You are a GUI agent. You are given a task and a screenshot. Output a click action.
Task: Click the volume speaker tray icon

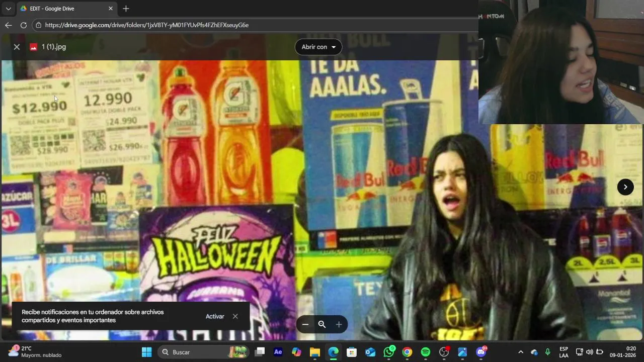point(590,352)
